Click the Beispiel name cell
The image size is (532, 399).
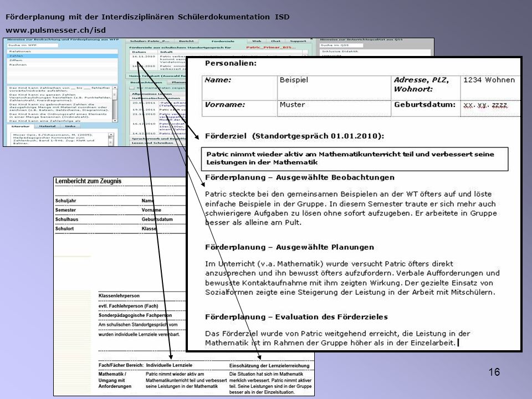[334, 88]
